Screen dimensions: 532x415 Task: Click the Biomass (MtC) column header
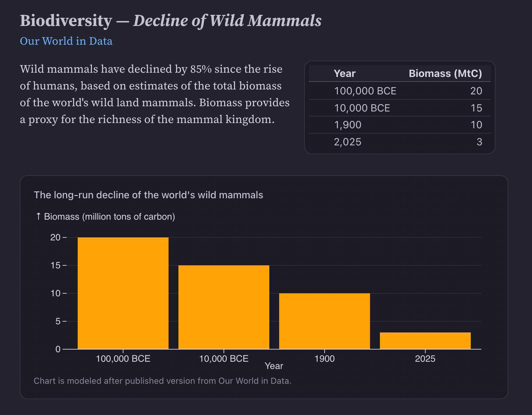point(445,73)
